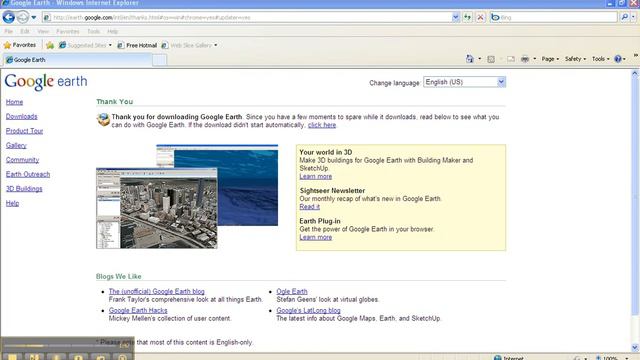Click Learn more under Your world in 3D
This screenshot has height=360, width=640.
pos(316,176)
